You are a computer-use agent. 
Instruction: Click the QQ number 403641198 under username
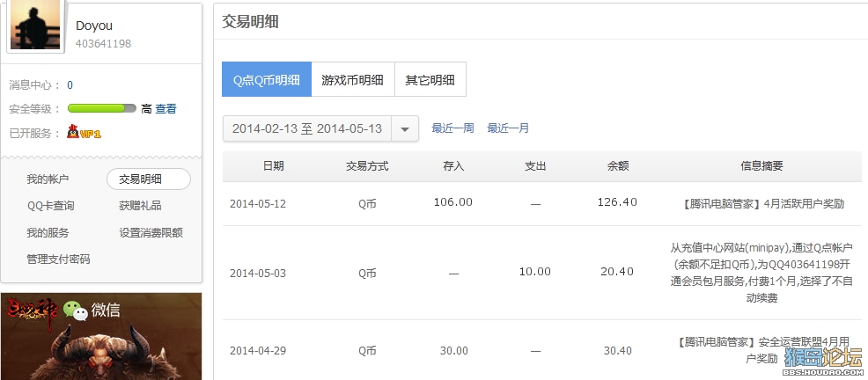tap(104, 44)
